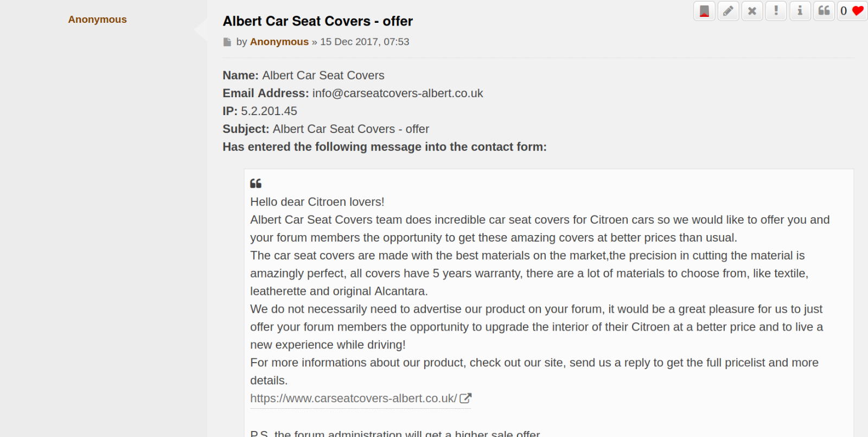Delete the post with the X icon
This screenshot has width=868, height=437.
pyautogui.click(x=752, y=11)
